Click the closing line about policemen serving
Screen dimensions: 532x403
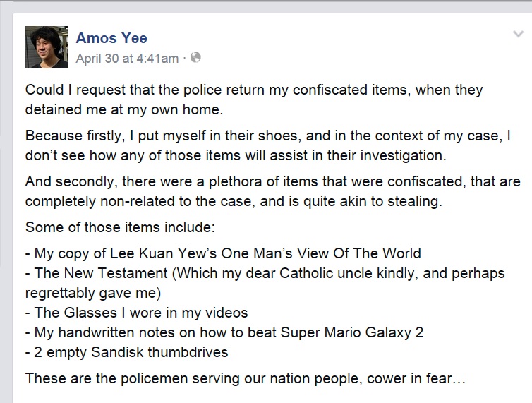pyautogui.click(x=246, y=378)
